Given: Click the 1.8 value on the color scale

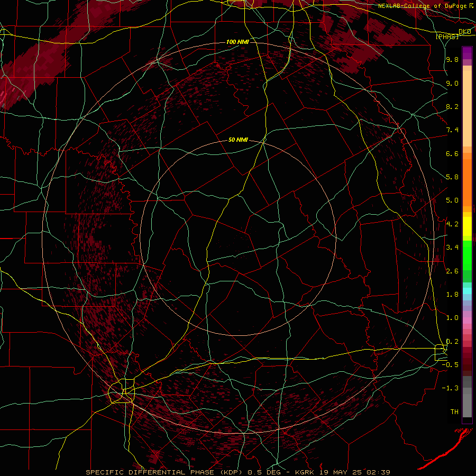Looking at the screenshot, I should [x=452, y=295].
